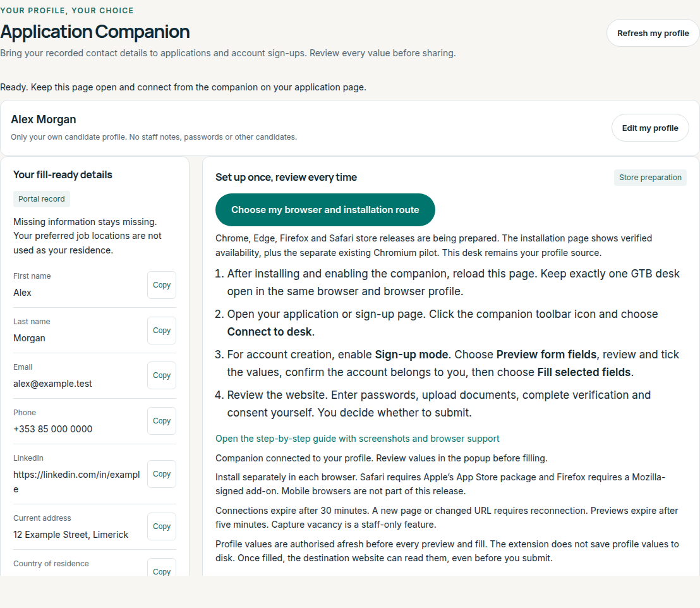This screenshot has height=608, width=700.
Task: Select the Alex Morgan profile name
Action: (x=44, y=119)
